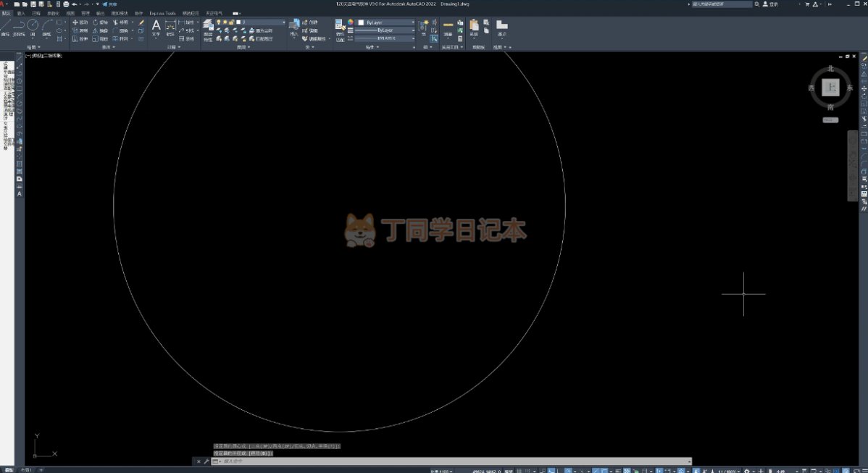Screen dimensions: 868x473
Task: Toggle the layer lightbulb on/off icon
Action: (x=220, y=22)
